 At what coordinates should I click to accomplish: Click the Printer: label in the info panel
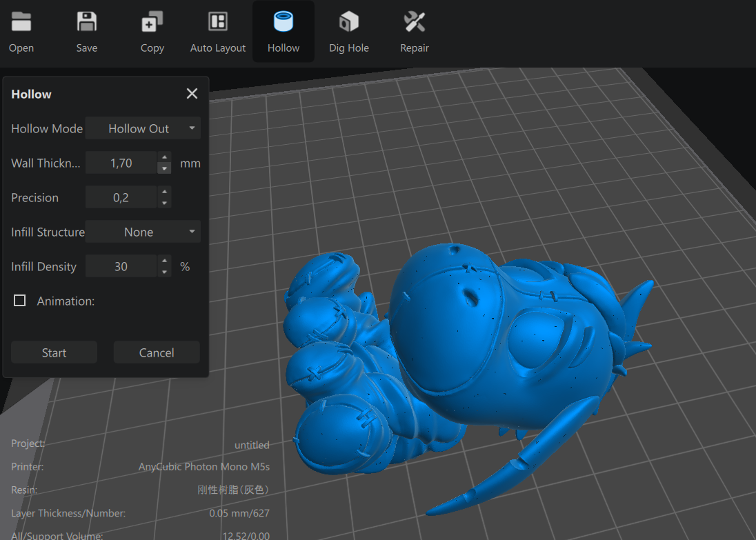tap(27, 467)
